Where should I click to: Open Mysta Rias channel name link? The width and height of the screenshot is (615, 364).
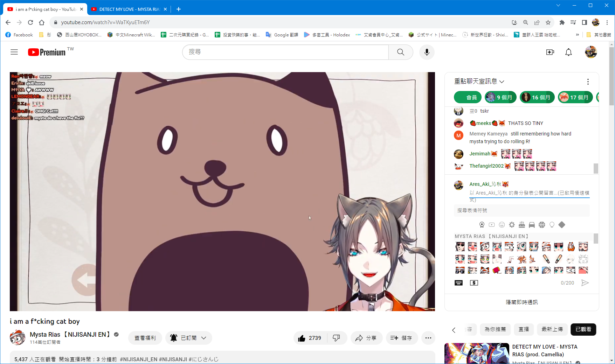tap(70, 335)
